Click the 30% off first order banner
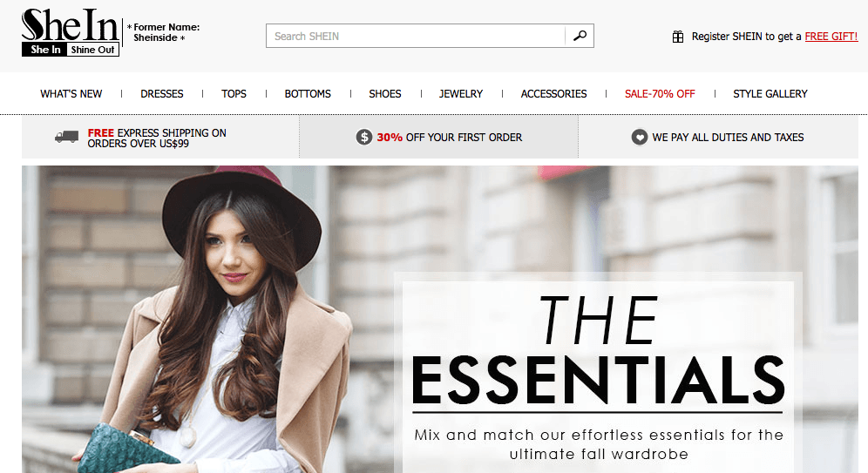This screenshot has width=868, height=473. point(439,138)
